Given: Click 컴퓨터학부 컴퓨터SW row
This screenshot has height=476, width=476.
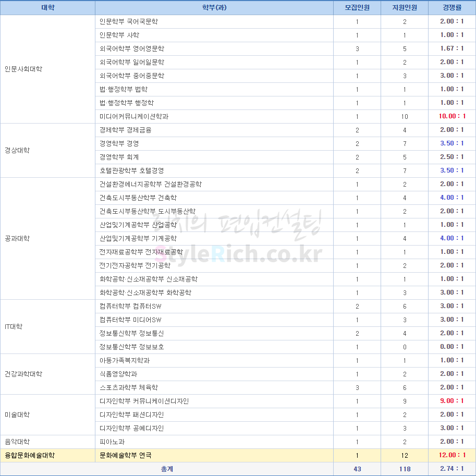Looking at the screenshot, I should pyautogui.click(x=285, y=307).
